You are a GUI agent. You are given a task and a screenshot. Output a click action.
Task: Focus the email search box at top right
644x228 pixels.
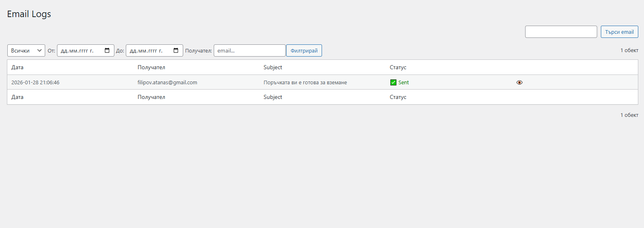pos(561,32)
